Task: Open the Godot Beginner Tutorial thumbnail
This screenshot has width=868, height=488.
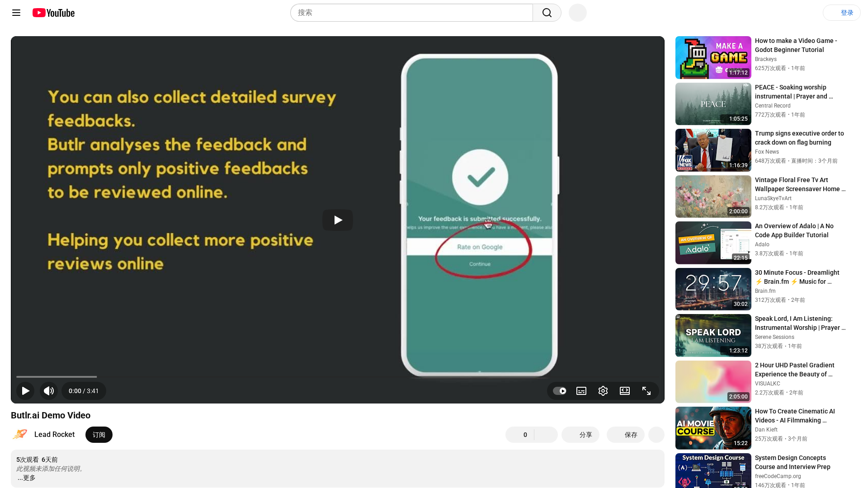Action: (713, 57)
